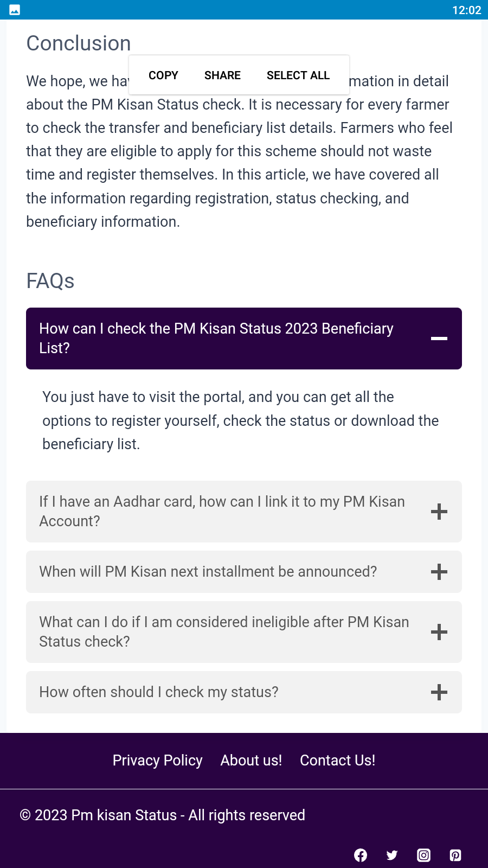Expand the ineligible status check FAQ
488x868 pixels.
pyautogui.click(x=224, y=632)
